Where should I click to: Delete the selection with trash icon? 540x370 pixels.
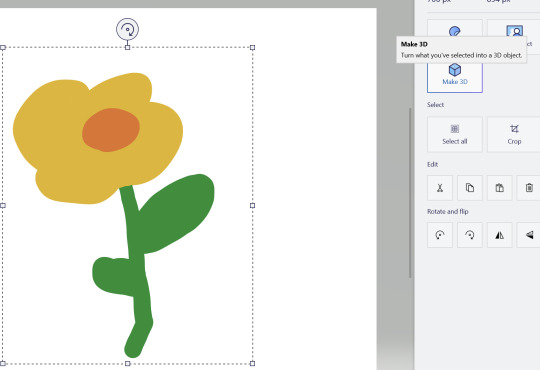click(529, 188)
